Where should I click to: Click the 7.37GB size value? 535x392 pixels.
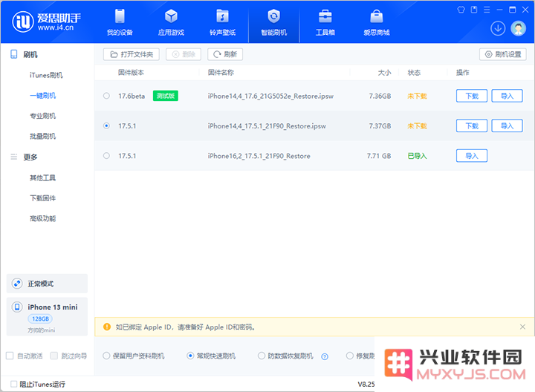click(x=380, y=125)
